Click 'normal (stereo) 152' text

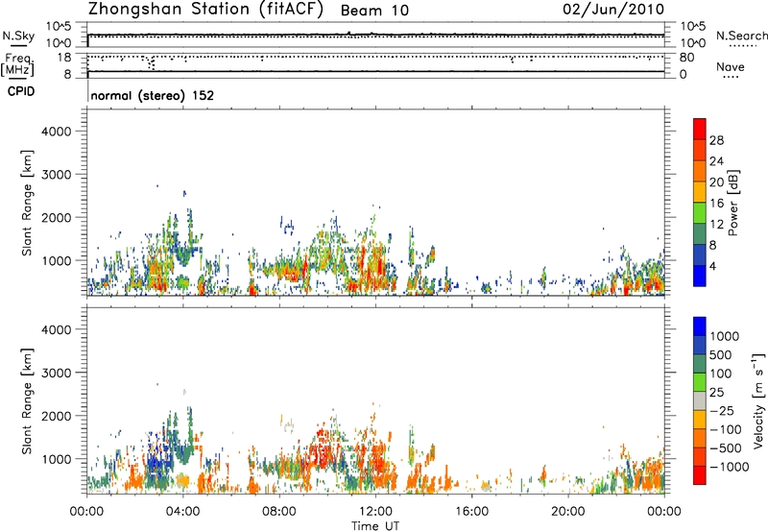click(153, 95)
